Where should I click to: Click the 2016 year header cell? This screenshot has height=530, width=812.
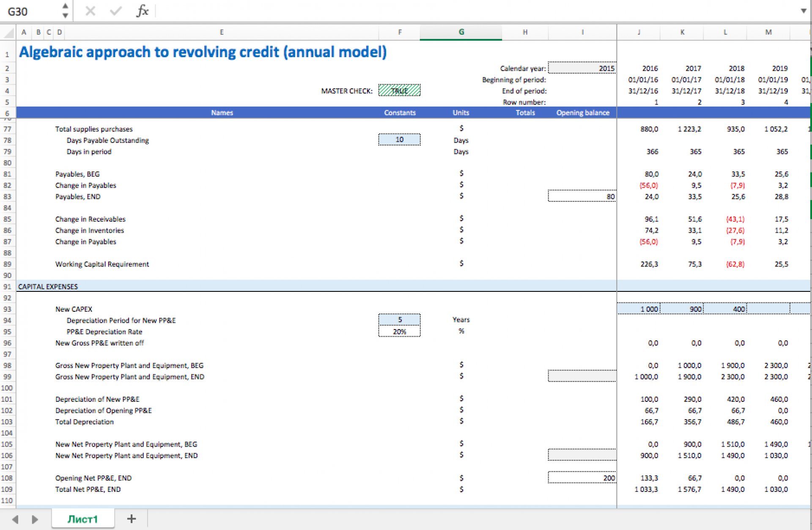[650, 68]
